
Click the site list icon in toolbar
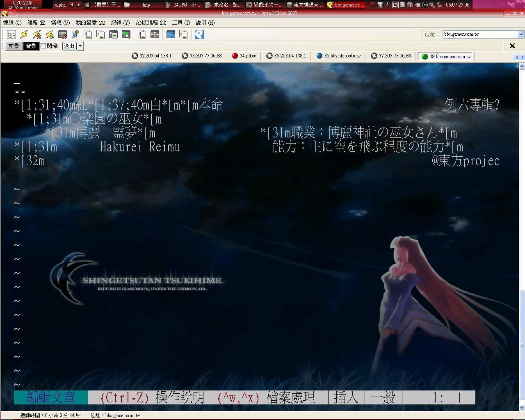(11, 35)
